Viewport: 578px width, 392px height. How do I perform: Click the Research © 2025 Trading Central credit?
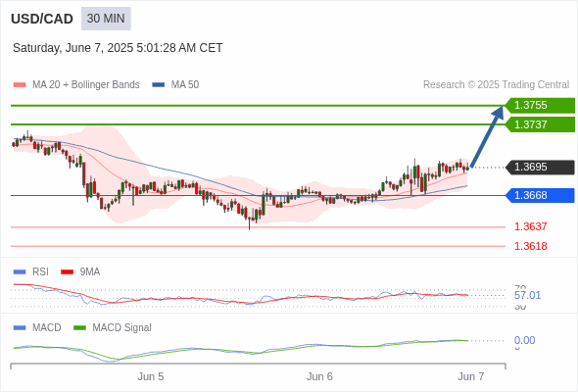(x=496, y=85)
